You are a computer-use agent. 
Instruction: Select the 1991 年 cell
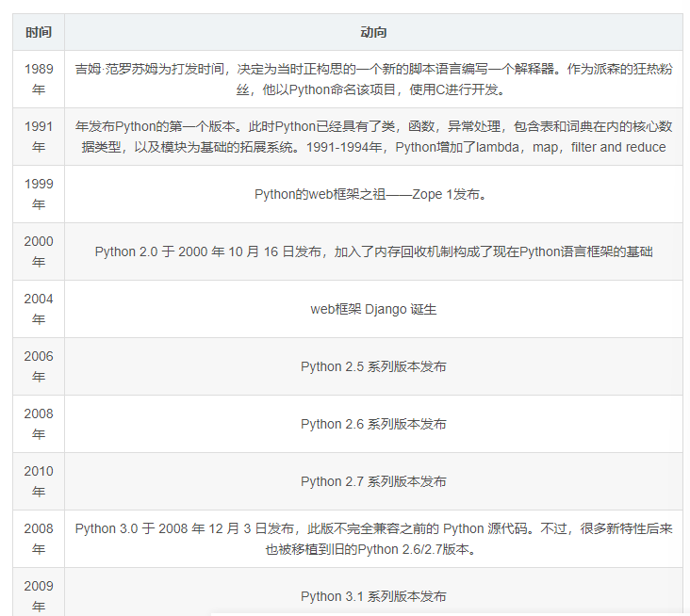coord(39,137)
